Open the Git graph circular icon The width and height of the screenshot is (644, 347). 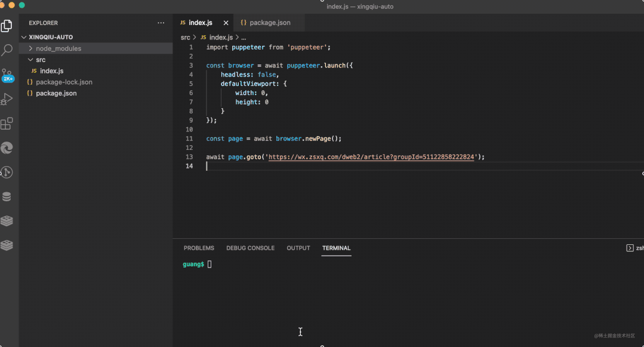click(x=7, y=172)
